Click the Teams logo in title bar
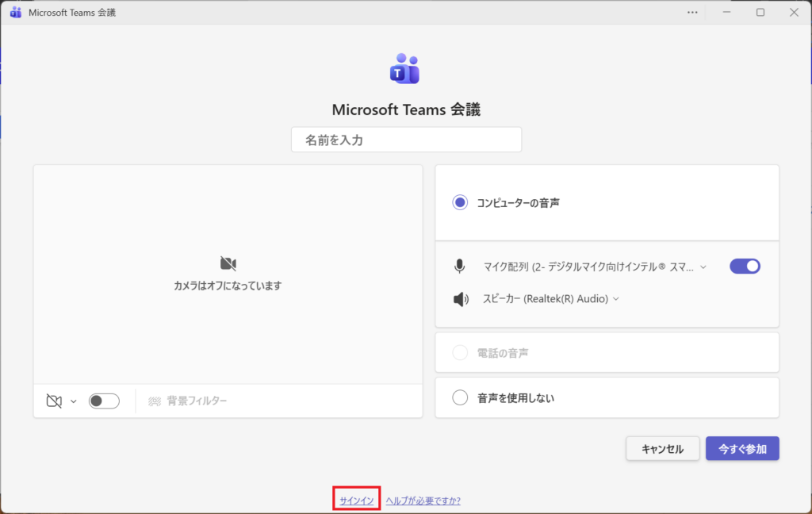Image resolution: width=812 pixels, height=514 pixels. (16, 12)
